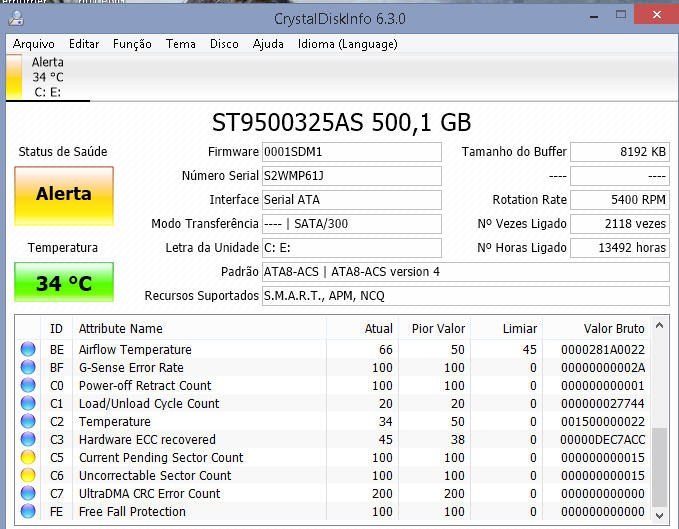Click raw value 000000027744
Image resolution: width=679 pixels, height=529 pixels.
click(603, 403)
